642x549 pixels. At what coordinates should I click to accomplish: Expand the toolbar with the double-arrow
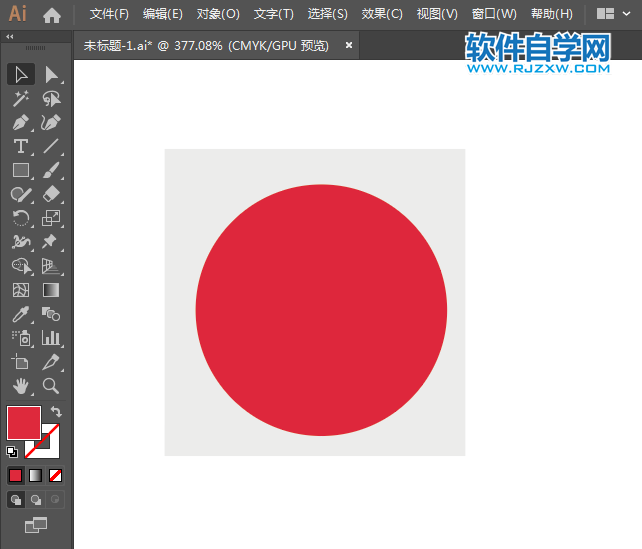(10, 36)
